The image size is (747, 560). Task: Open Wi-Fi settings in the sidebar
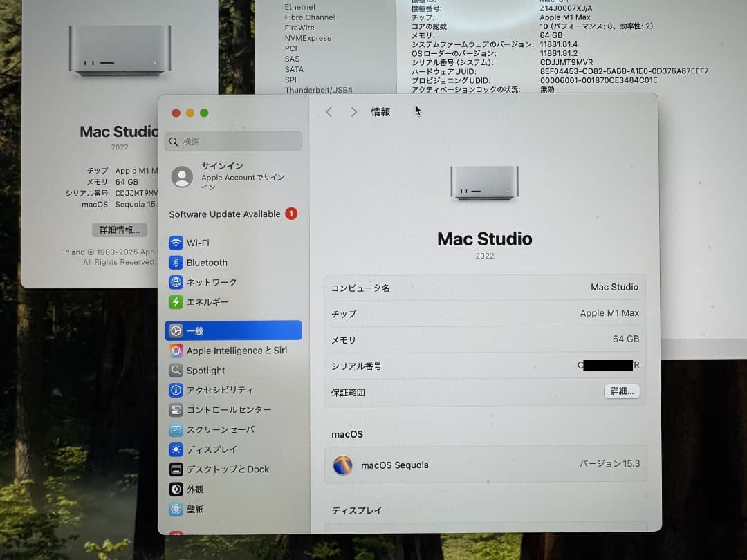pos(201,243)
